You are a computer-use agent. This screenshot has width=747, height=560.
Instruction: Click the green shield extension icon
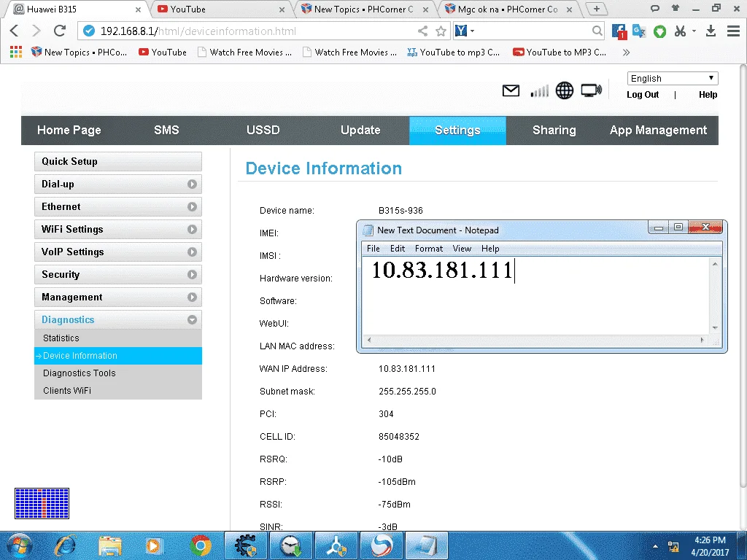pos(659,31)
